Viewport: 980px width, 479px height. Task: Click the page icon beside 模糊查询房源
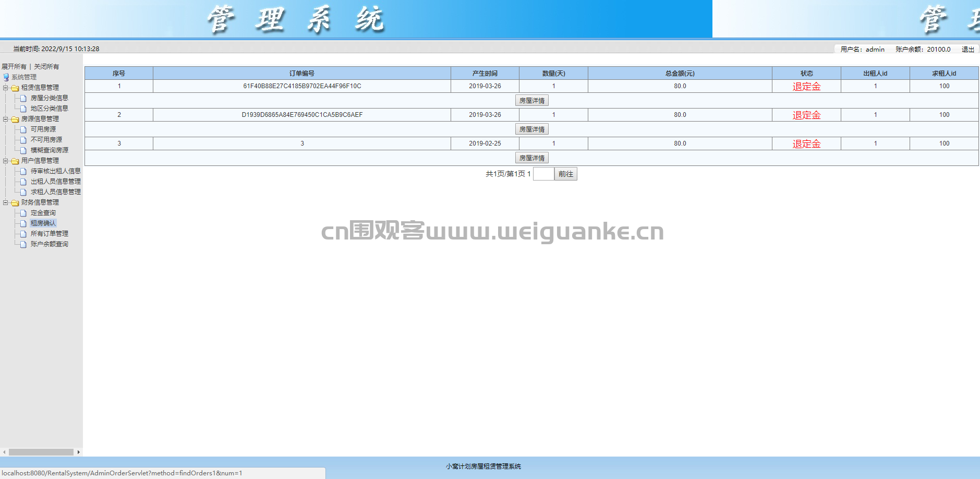23,150
